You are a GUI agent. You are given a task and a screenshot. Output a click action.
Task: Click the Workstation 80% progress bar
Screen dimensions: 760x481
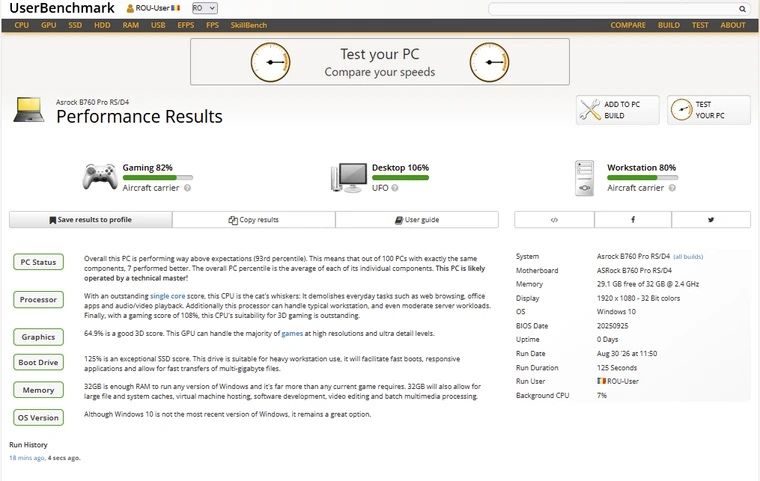642,177
